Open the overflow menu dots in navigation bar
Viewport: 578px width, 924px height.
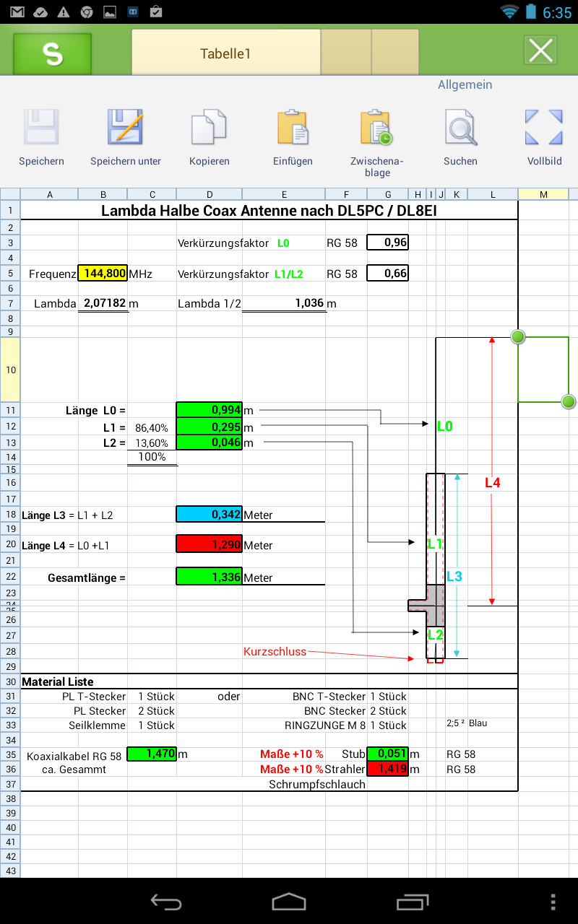pyautogui.click(x=553, y=901)
